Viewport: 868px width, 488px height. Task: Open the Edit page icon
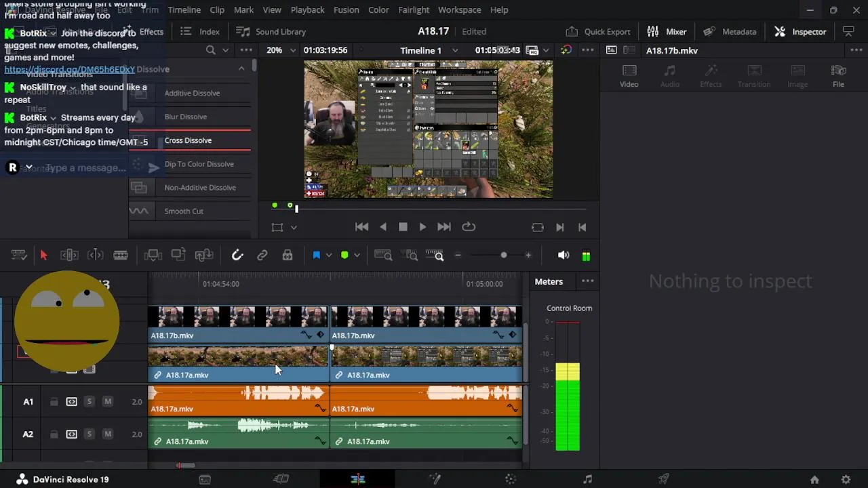(358, 479)
